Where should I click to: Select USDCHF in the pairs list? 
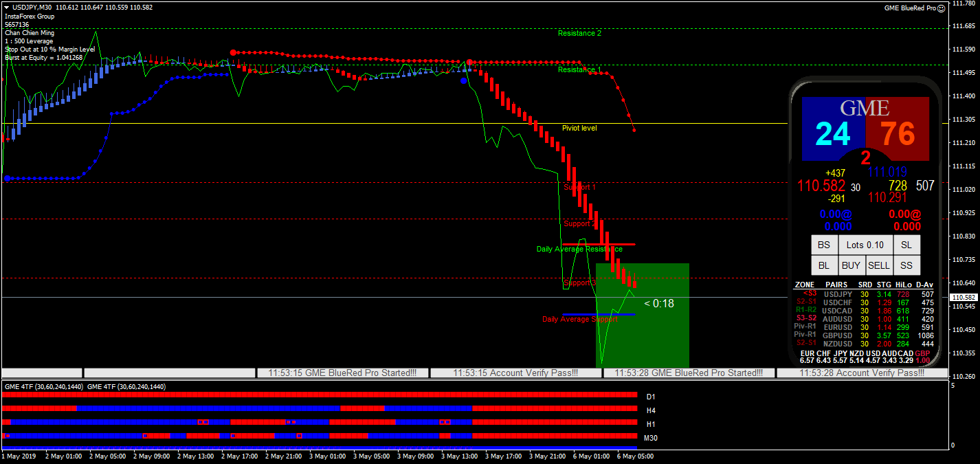tap(839, 302)
